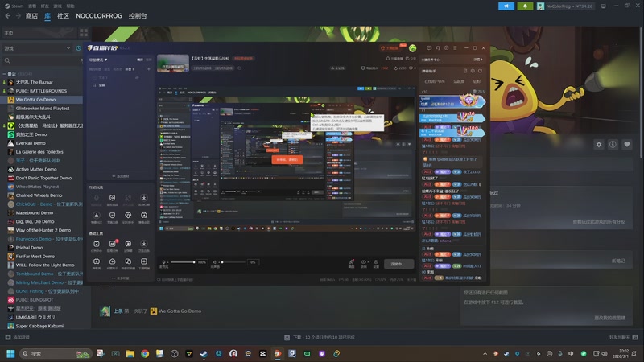Viewport: 644px width, 362px height.
Task: Go back with Steam's back arrow
Action: pos(7,16)
